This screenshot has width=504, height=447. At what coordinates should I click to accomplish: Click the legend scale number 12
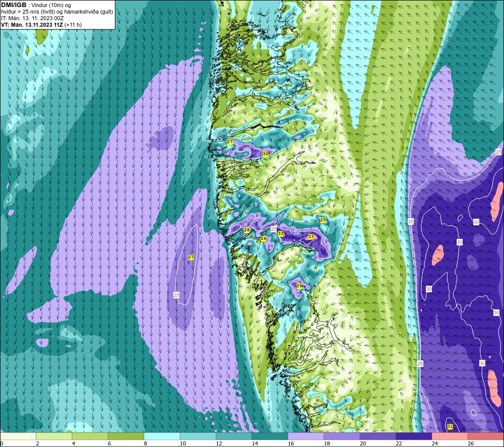click(x=219, y=443)
